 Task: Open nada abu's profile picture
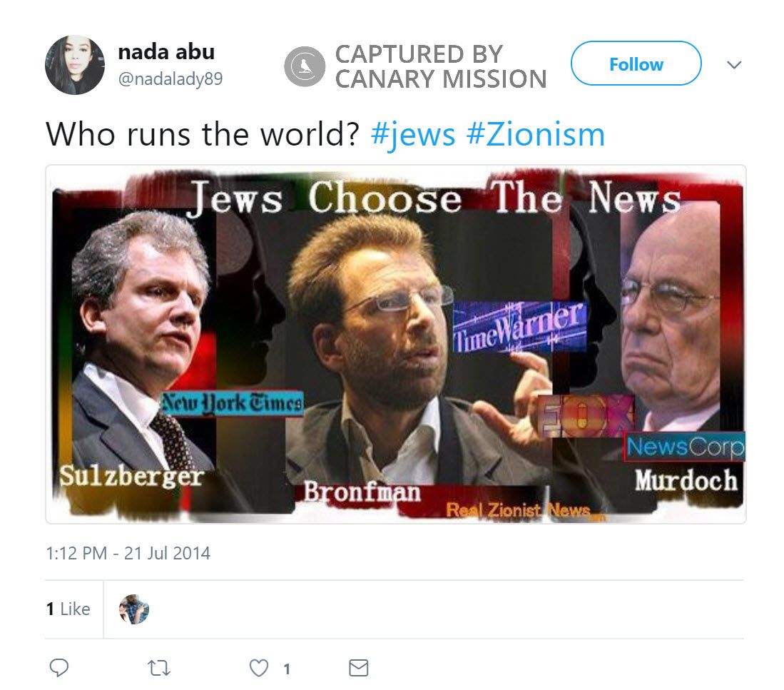75,65
